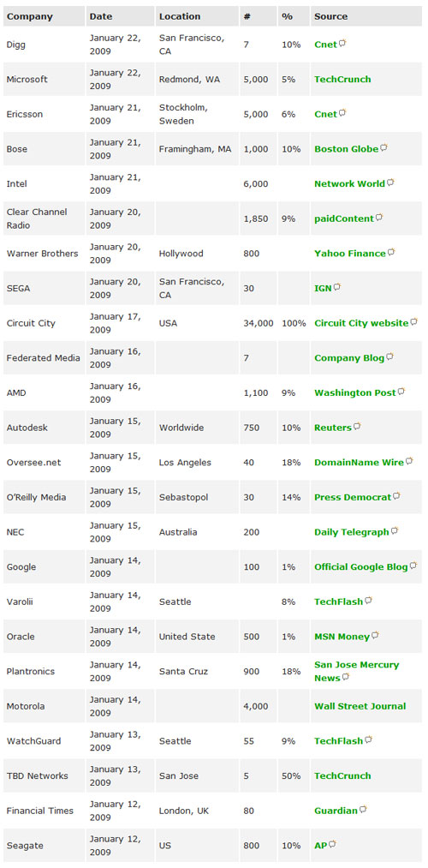The image size is (428, 868).
Task: Open the TechCrunch link for TBD Networks
Action: coord(343,775)
